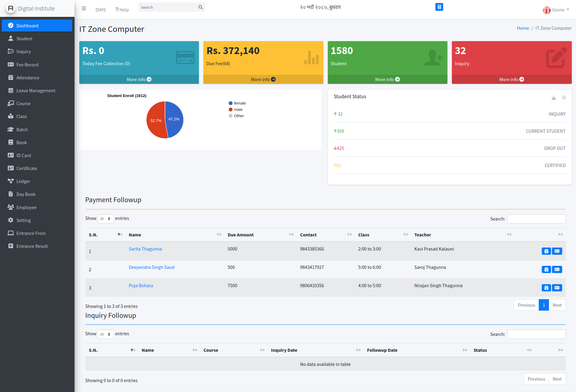
Task: Download the Student Status chart
Action: click(554, 98)
